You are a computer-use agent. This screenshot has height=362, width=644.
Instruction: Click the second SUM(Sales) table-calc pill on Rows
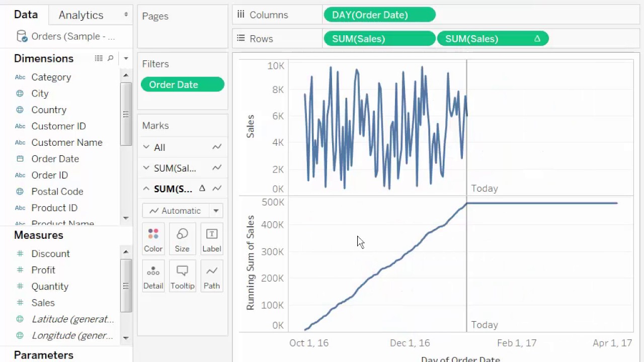(493, 39)
